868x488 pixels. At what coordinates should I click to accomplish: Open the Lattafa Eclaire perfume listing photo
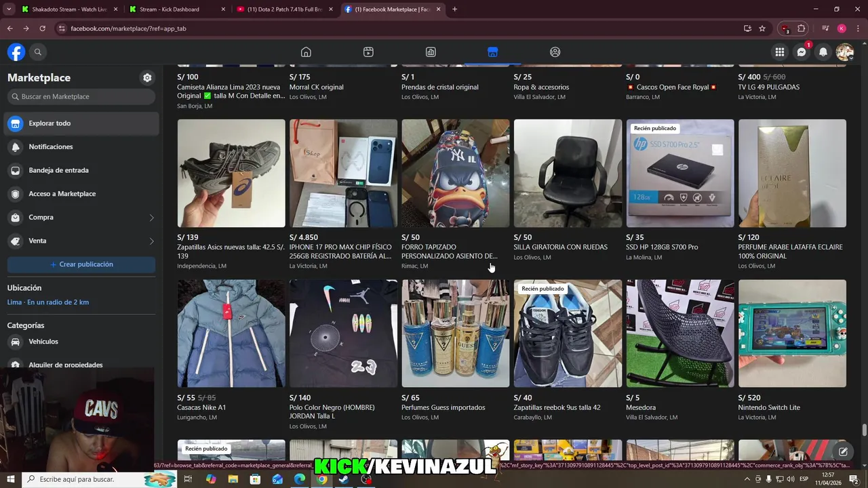point(792,174)
